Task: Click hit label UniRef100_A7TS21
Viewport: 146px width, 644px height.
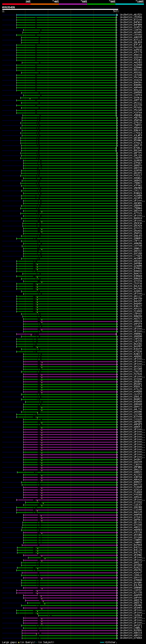Action: [131, 213]
